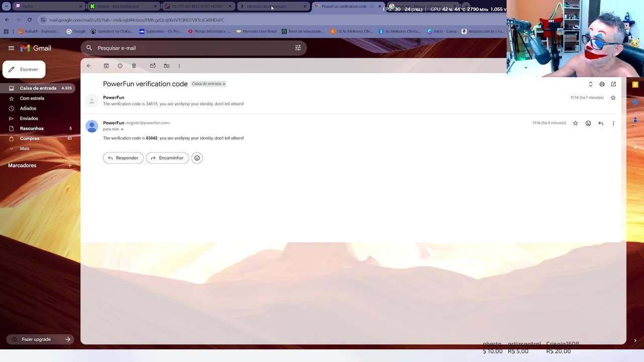644x362 pixels.
Task: Open more toolbar options three dots
Action: pyautogui.click(x=179, y=66)
